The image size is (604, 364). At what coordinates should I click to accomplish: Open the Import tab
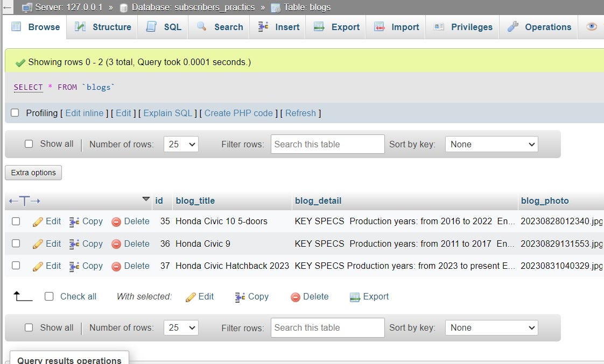(x=396, y=27)
